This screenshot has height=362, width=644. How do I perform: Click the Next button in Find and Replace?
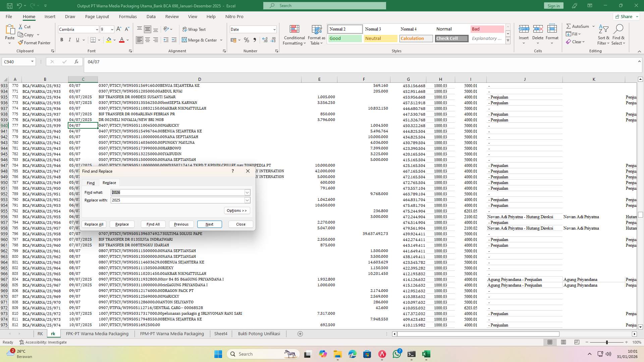click(209, 224)
